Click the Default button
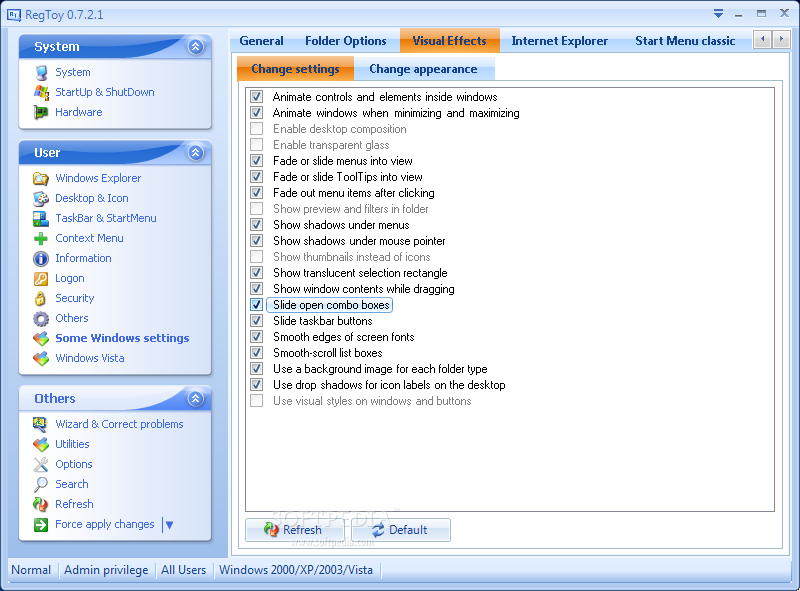 click(x=401, y=530)
